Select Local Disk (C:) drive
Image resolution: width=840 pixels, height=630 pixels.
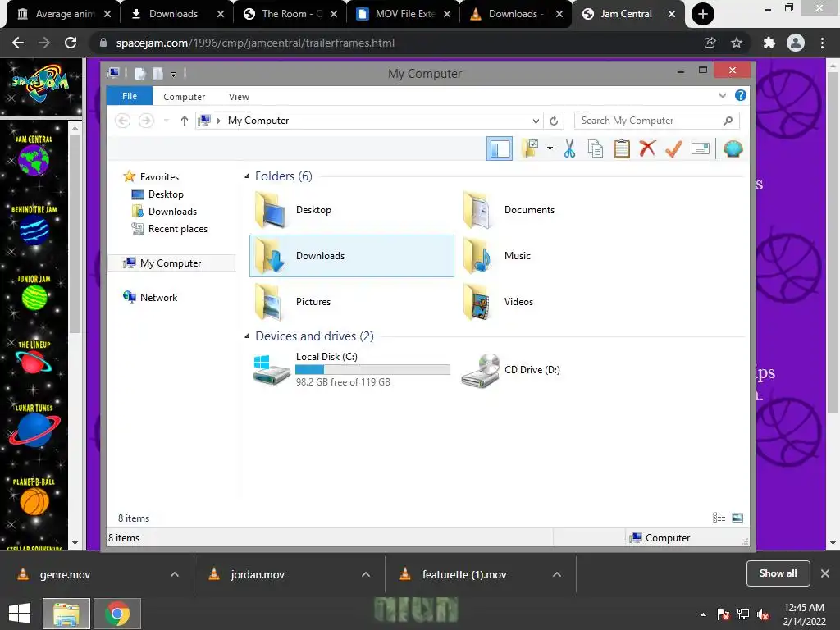(352, 369)
